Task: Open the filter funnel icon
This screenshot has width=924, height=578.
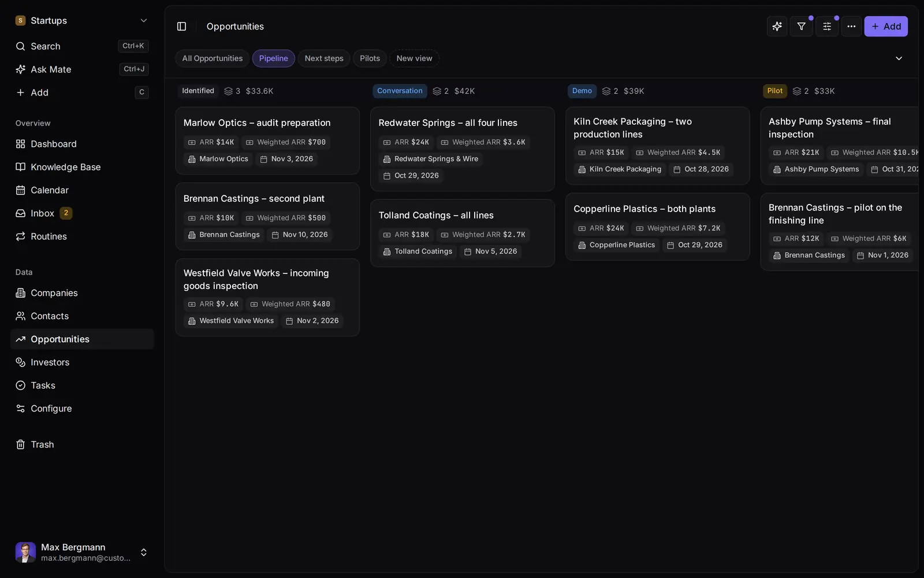Action: pyautogui.click(x=802, y=27)
